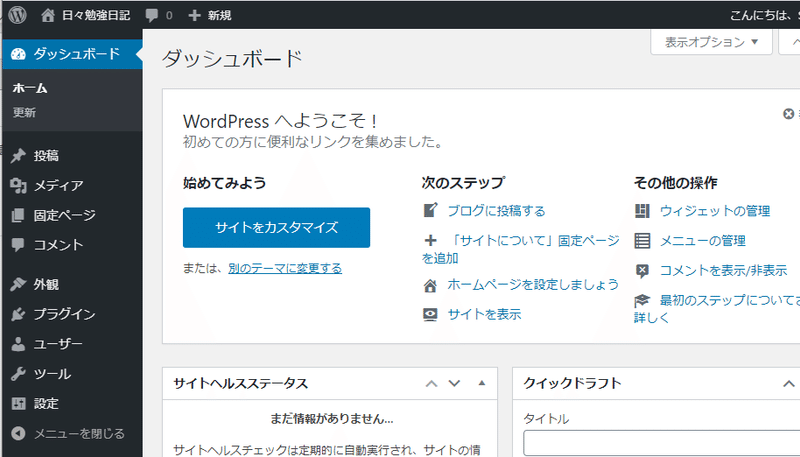This screenshot has width=800, height=457.
Task: Collapse menu via メニューを閉じる arrow icon
Action: point(18,434)
